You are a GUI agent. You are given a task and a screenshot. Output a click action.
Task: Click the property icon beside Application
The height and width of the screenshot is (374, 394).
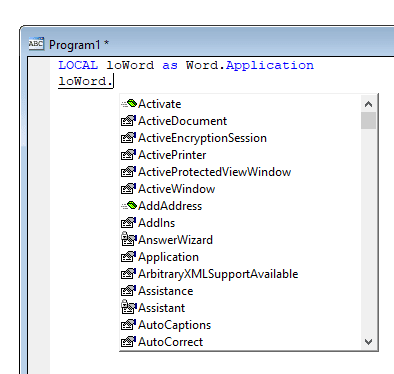pos(128,257)
